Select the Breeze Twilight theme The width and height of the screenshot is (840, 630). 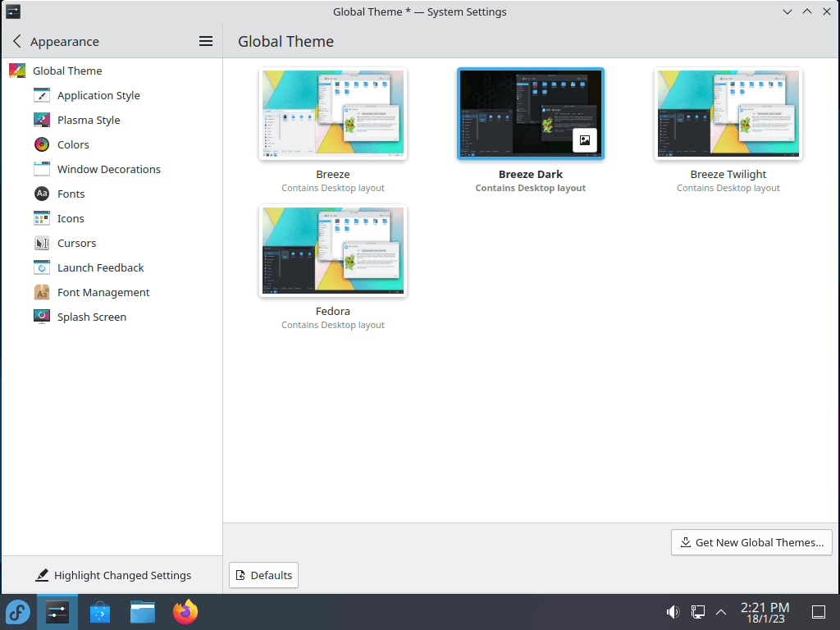(728, 113)
